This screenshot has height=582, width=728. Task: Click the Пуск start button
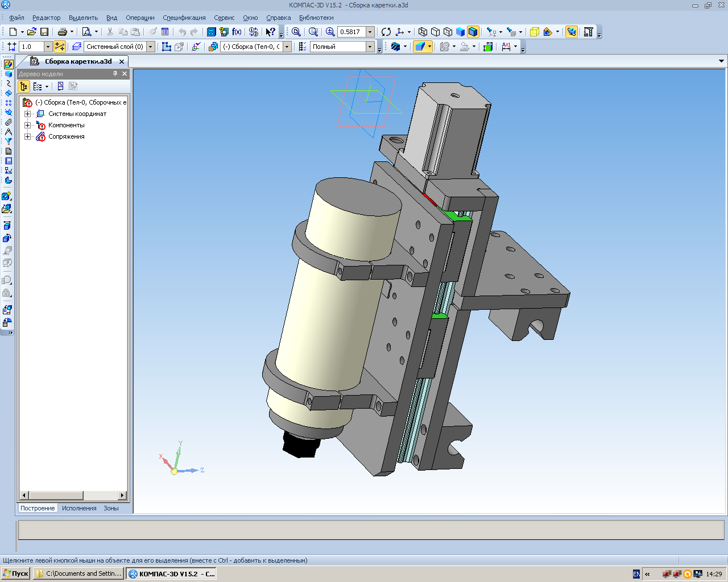point(15,573)
